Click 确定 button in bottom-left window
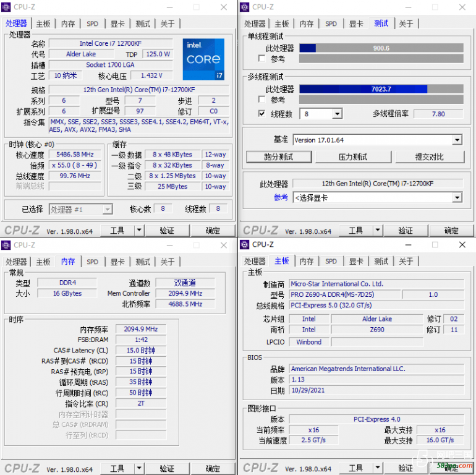 click(213, 468)
